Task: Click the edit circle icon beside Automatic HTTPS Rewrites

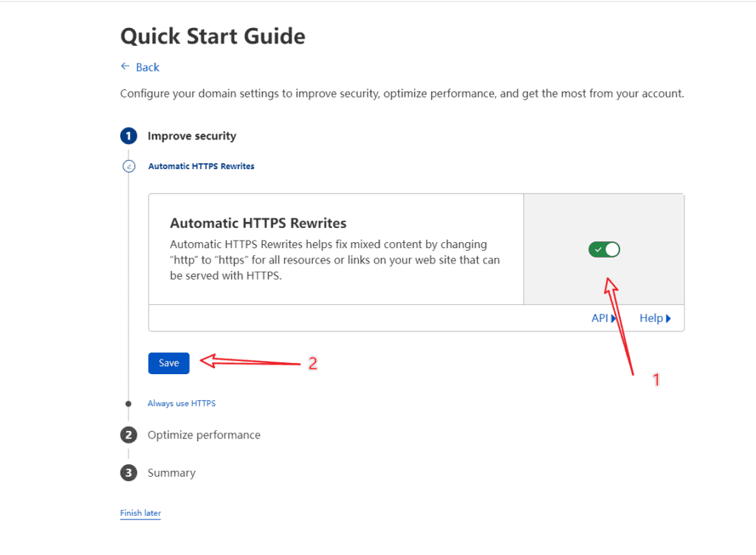Action: pyautogui.click(x=128, y=166)
